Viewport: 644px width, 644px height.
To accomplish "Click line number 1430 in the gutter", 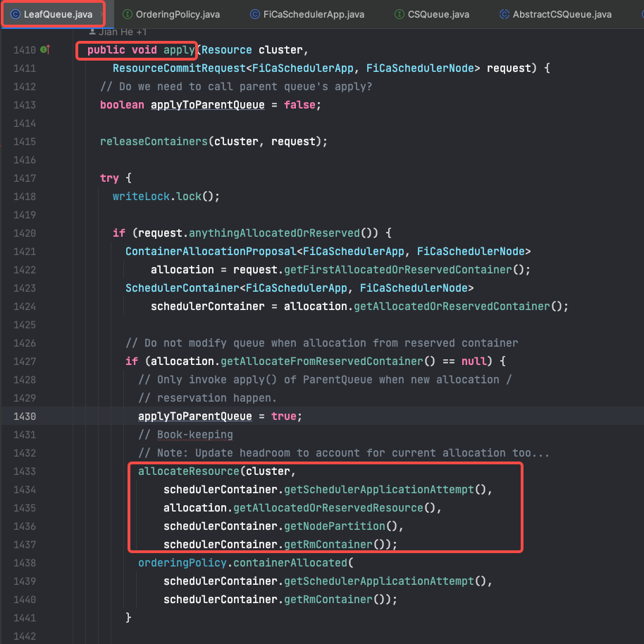I will (24, 416).
